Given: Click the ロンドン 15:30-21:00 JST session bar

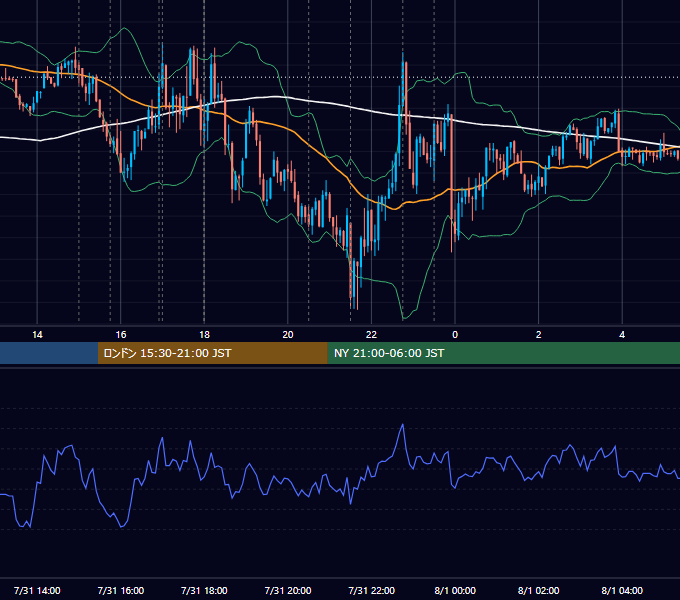Looking at the screenshot, I should pos(212,353).
